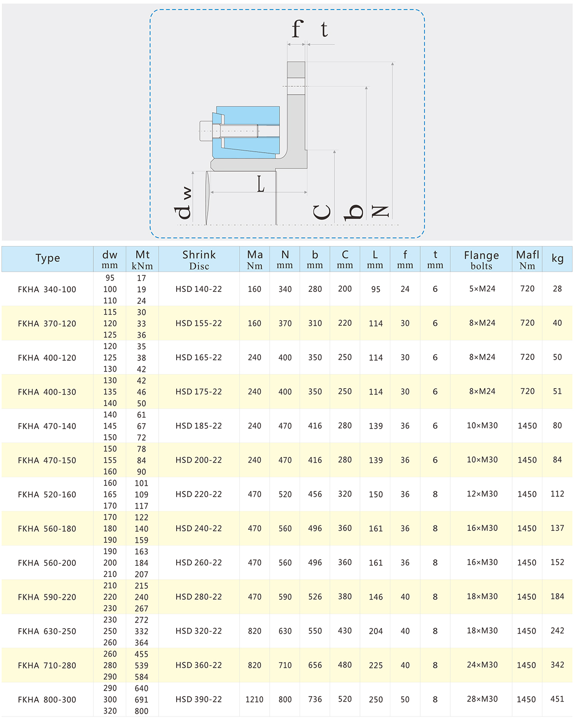
Task: Click the hex bolt head in the drawing
Action: click(x=206, y=131)
